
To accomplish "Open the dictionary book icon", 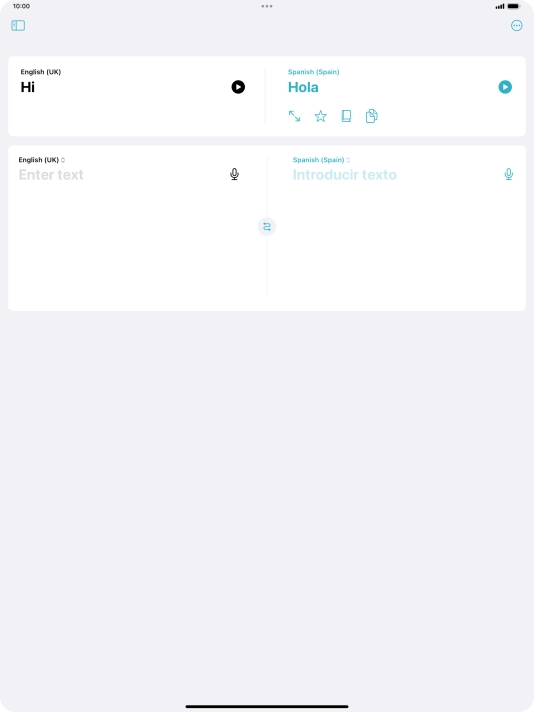I will point(346,116).
